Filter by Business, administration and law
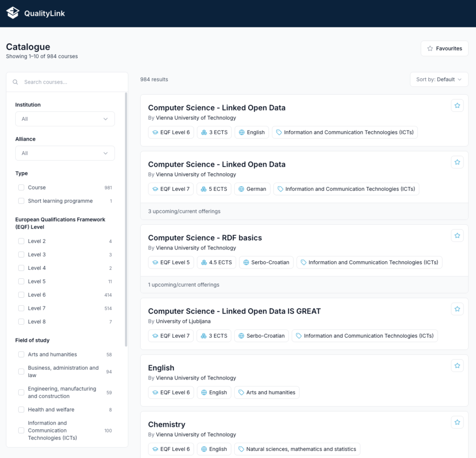 pos(21,372)
